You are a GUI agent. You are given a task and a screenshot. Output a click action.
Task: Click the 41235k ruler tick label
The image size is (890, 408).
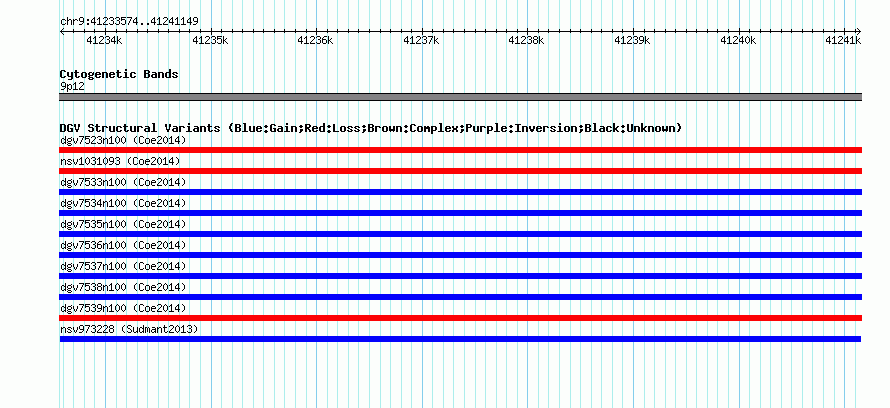(210, 40)
